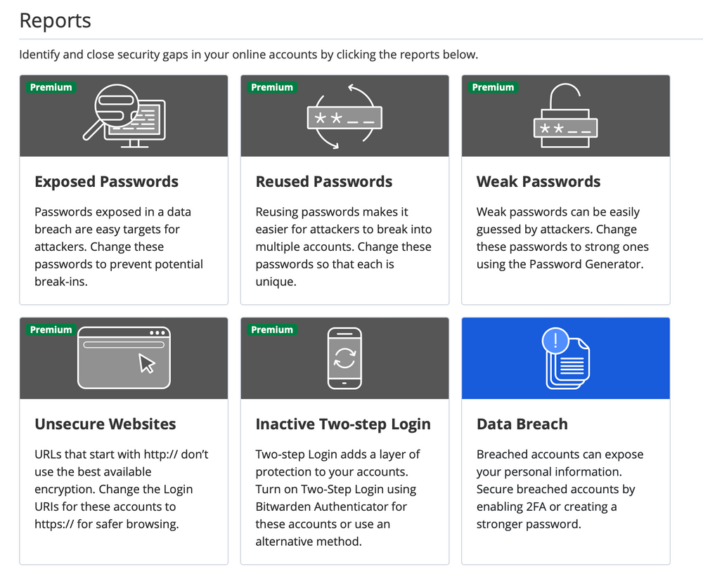This screenshot has height=588, width=703.
Task: Open the Weak Passwords report title
Action: pyautogui.click(x=538, y=181)
